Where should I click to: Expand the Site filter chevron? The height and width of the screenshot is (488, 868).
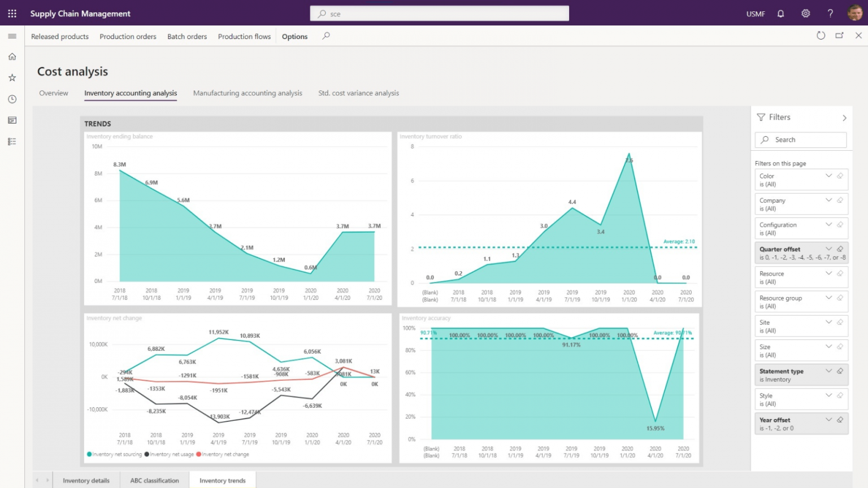828,322
